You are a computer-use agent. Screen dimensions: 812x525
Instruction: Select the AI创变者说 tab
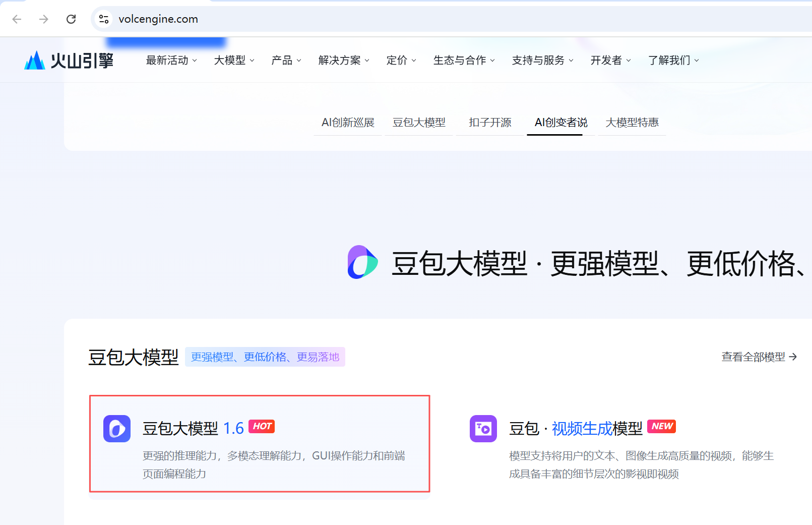[561, 123]
